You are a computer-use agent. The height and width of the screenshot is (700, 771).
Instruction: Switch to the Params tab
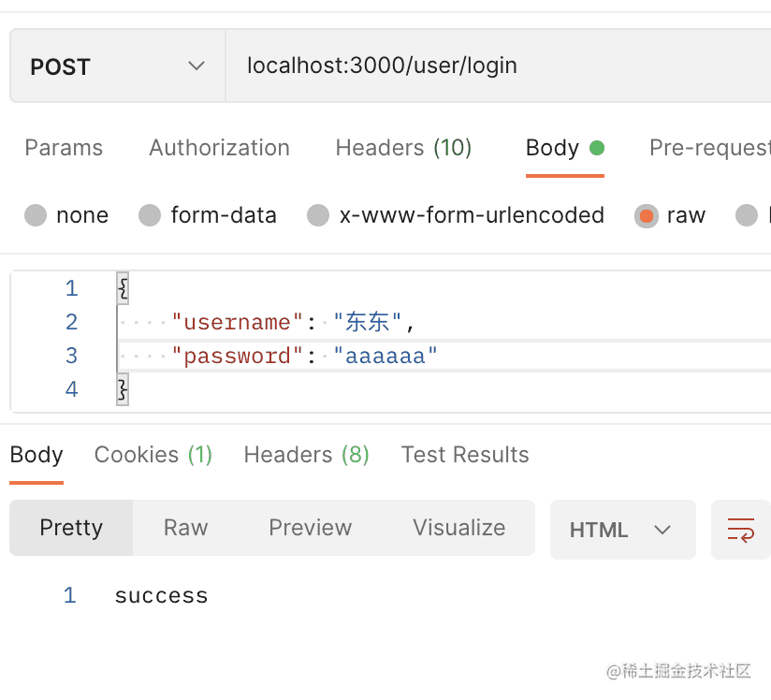click(x=64, y=148)
